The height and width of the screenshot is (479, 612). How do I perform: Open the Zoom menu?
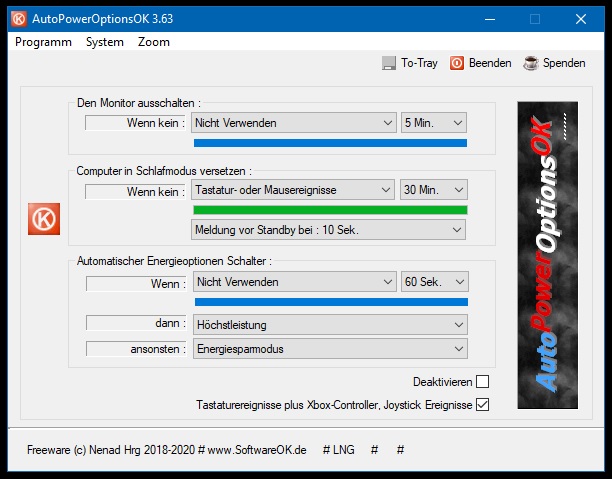[x=154, y=42]
